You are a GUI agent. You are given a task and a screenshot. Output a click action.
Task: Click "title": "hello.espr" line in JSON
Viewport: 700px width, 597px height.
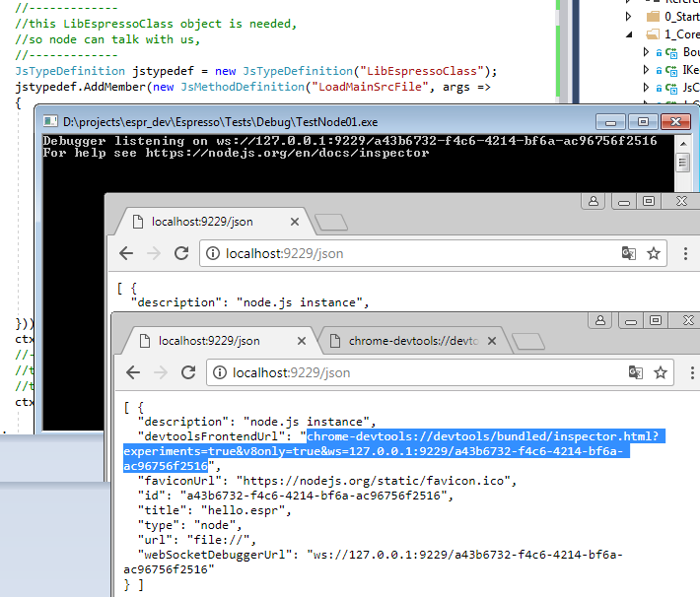[215, 510]
